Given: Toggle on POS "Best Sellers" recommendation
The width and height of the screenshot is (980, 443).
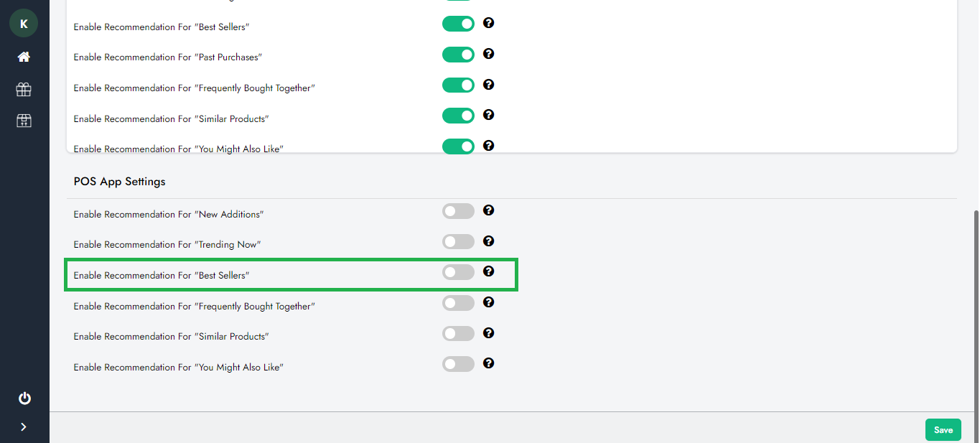Looking at the screenshot, I should point(458,272).
